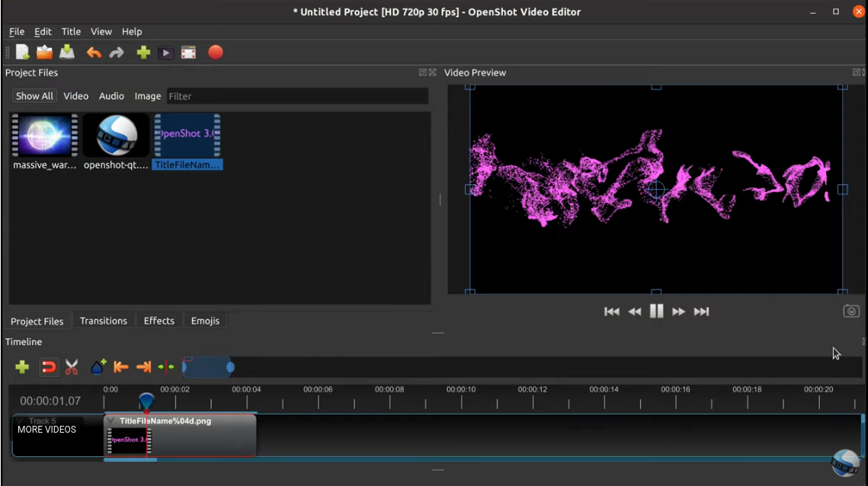Click the Save Project toolbar icon

pyautogui.click(x=67, y=53)
